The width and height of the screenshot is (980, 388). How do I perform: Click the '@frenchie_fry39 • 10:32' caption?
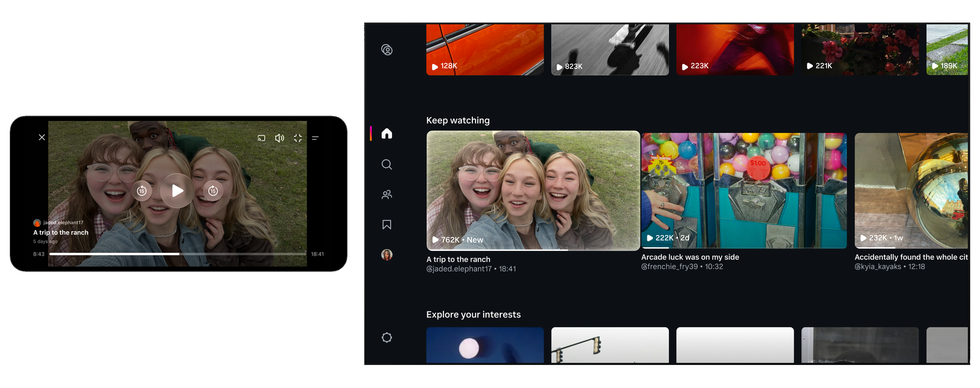(682, 267)
